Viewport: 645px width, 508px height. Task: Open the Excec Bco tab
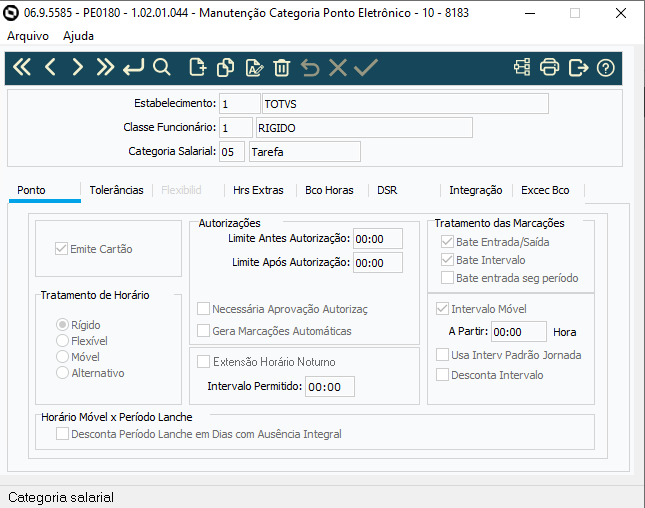point(545,190)
